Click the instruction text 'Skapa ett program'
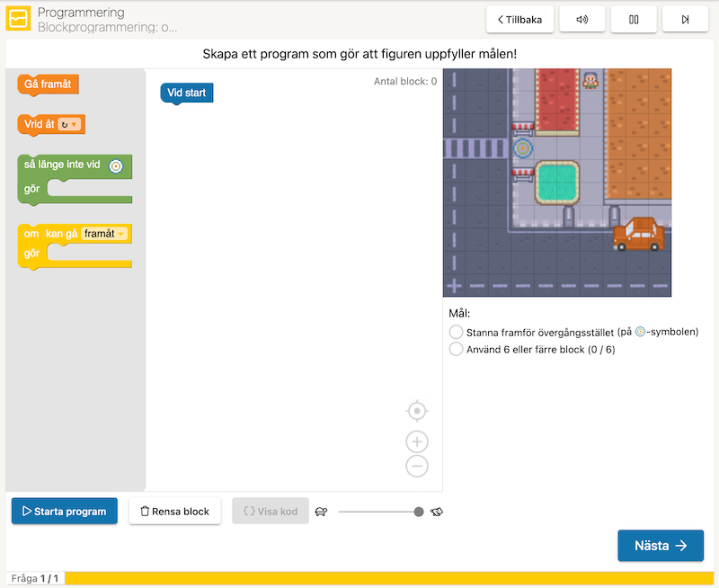719x588 pixels. pyautogui.click(x=359, y=54)
